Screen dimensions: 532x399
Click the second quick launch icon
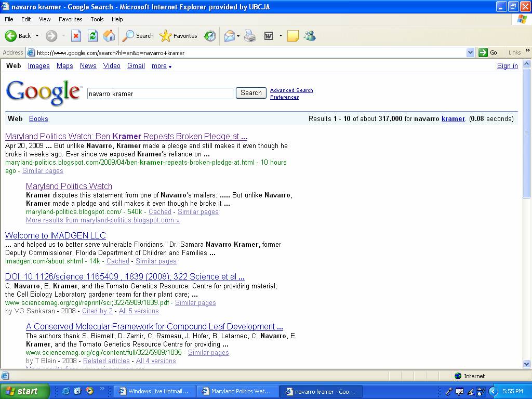(x=78, y=391)
